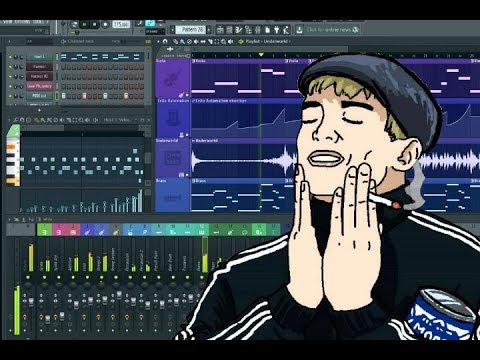
Task: Open the Mixer options arrow menu
Action: pyautogui.click(x=9, y=219)
